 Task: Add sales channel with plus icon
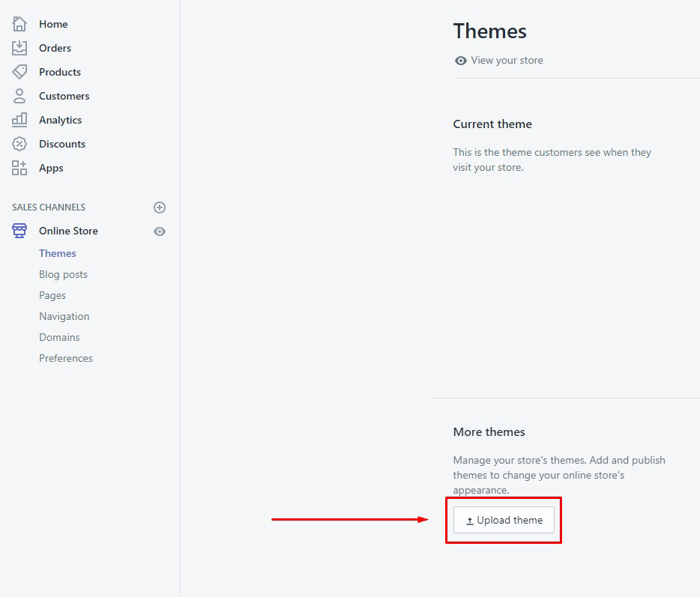click(160, 207)
